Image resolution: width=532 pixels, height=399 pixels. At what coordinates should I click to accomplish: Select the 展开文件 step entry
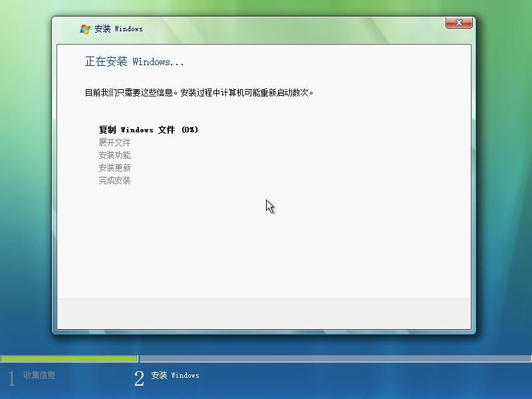point(114,142)
